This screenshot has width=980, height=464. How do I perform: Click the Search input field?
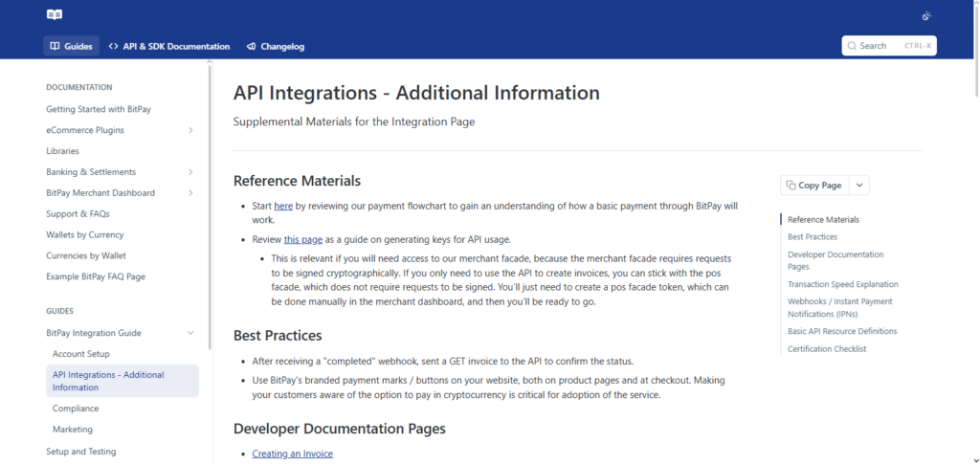[889, 46]
